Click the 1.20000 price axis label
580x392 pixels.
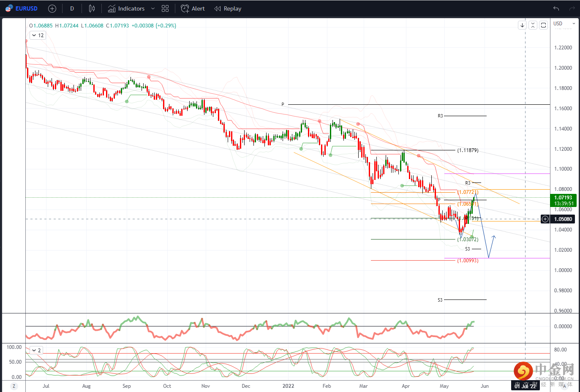point(563,68)
